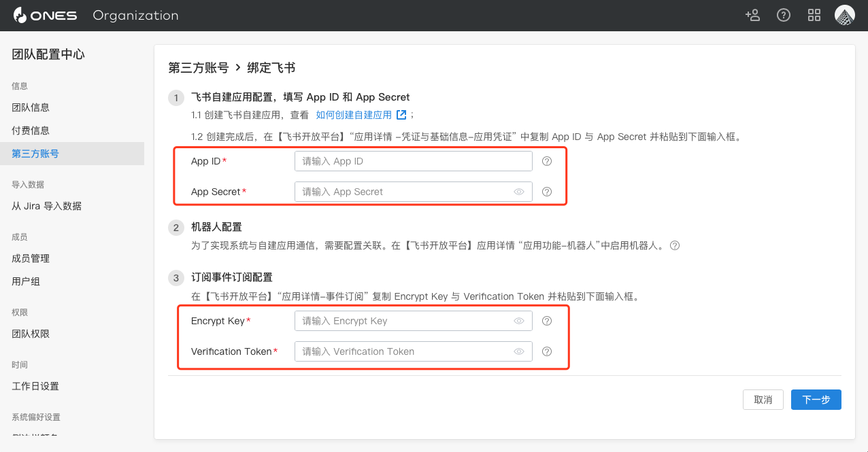Click the help icon next to Verification Token field
Image resolution: width=868 pixels, height=452 pixels.
(x=547, y=351)
